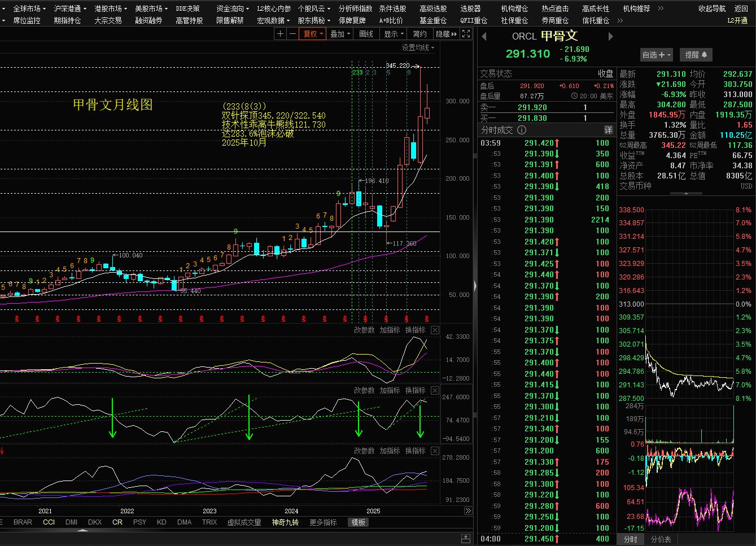Open the 自选+ watchlist dropdown
This screenshot has height=546, width=756.
tap(656, 55)
